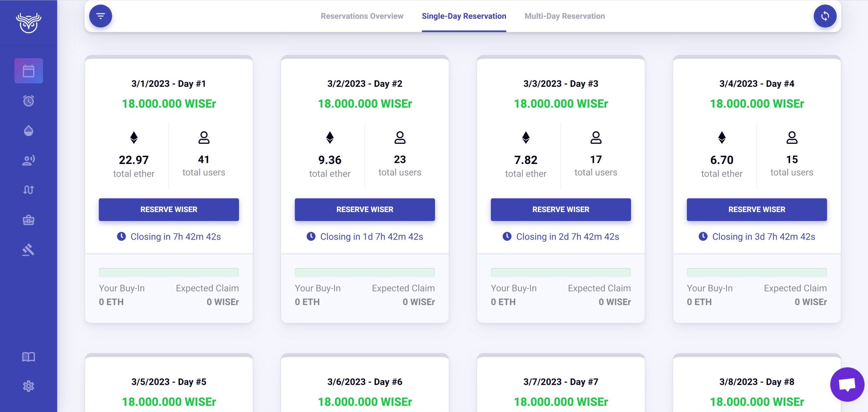Open the filter options icon
The width and height of the screenshot is (868, 412).
pyautogui.click(x=100, y=16)
